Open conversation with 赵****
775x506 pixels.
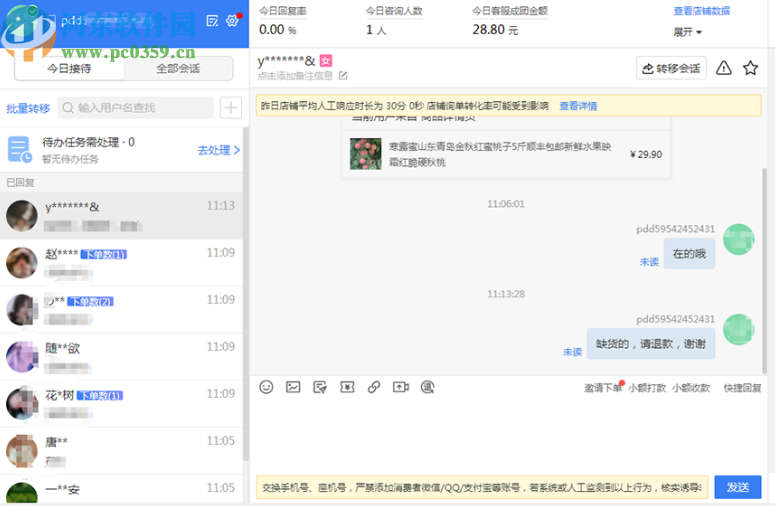pyautogui.click(x=121, y=263)
